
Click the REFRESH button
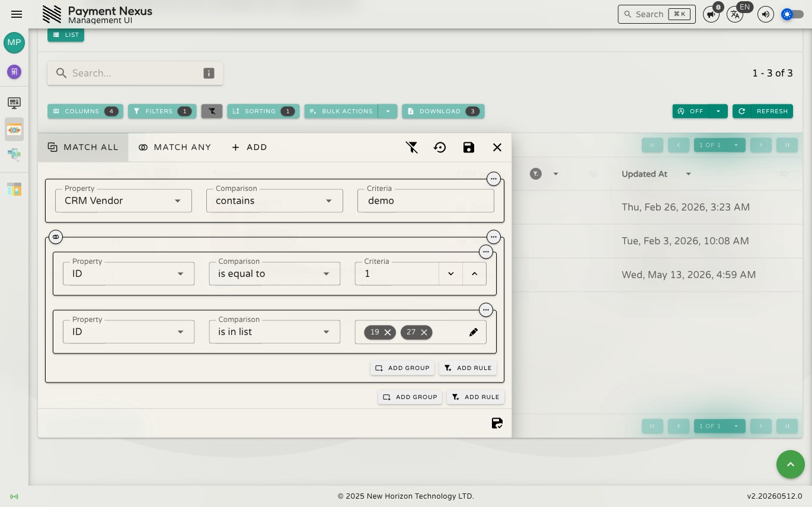[x=763, y=111]
